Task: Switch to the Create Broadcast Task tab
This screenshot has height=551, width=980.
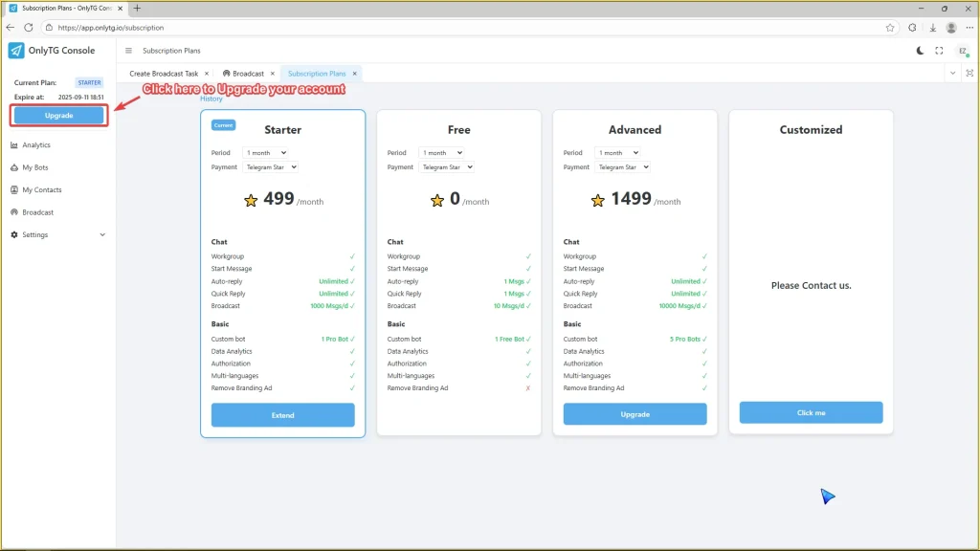Action: tap(164, 74)
